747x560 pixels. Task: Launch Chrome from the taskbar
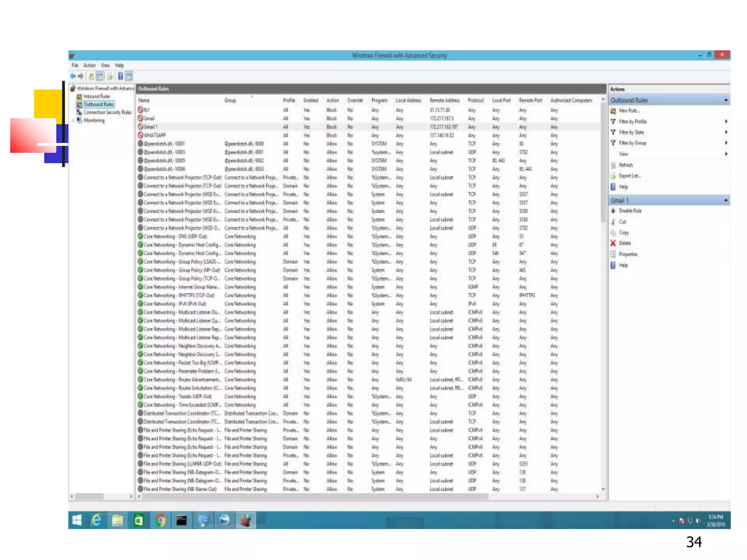tap(160, 520)
